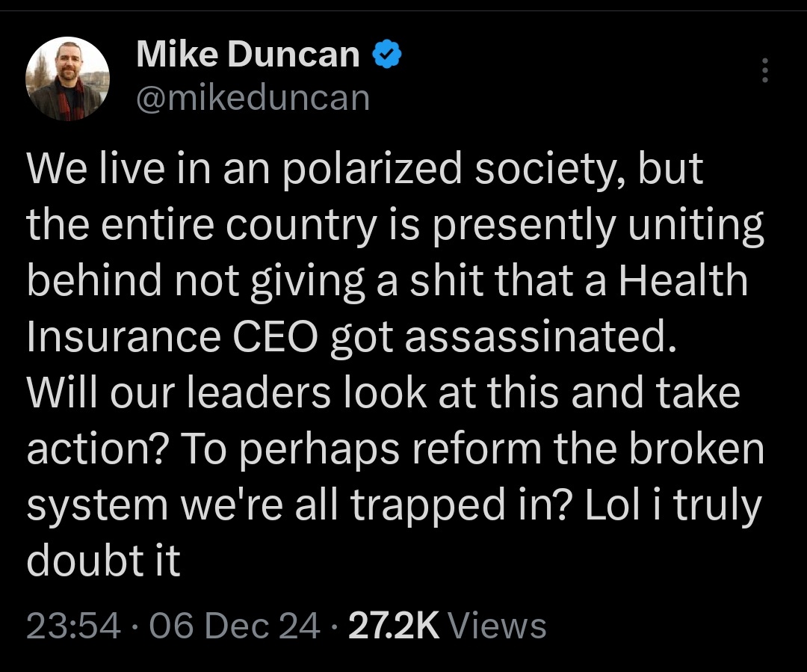Image resolution: width=807 pixels, height=672 pixels.
Task: Click the display name Mike Duncan
Action: point(247,54)
